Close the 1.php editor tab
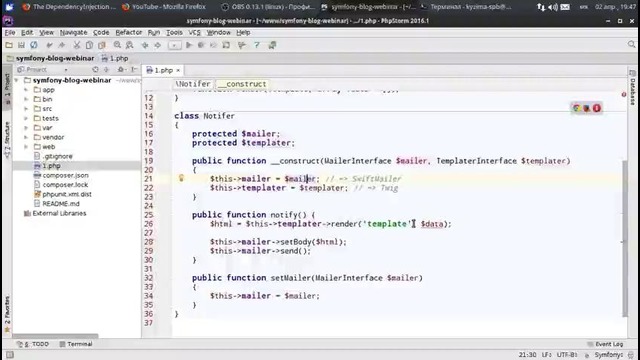This screenshot has height=360, width=640. coord(178,70)
